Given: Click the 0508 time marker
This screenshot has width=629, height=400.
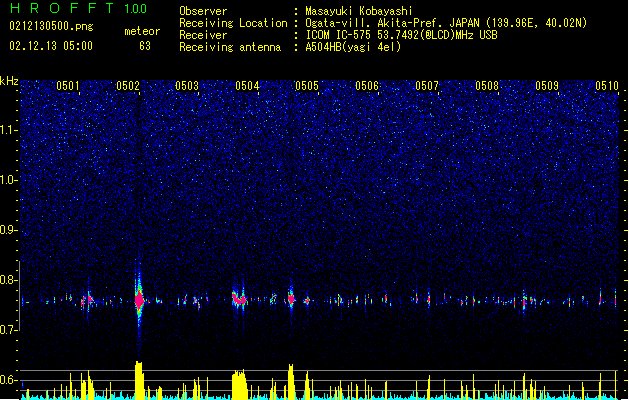Looking at the screenshot, I should pyautogui.click(x=487, y=86).
